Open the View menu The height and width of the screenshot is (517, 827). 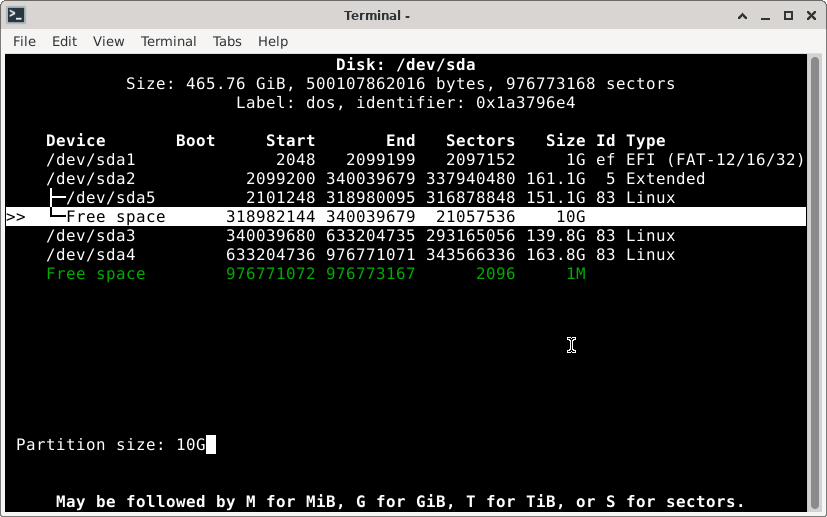(108, 41)
